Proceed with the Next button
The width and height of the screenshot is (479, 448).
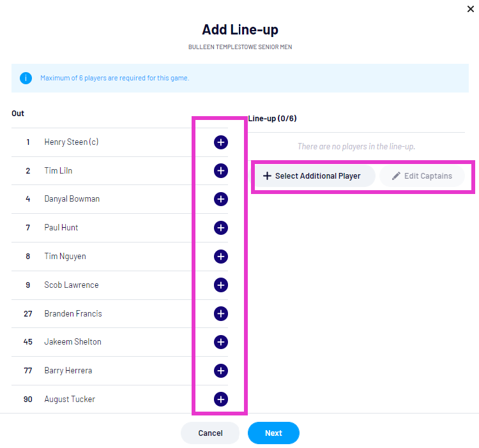(273, 433)
